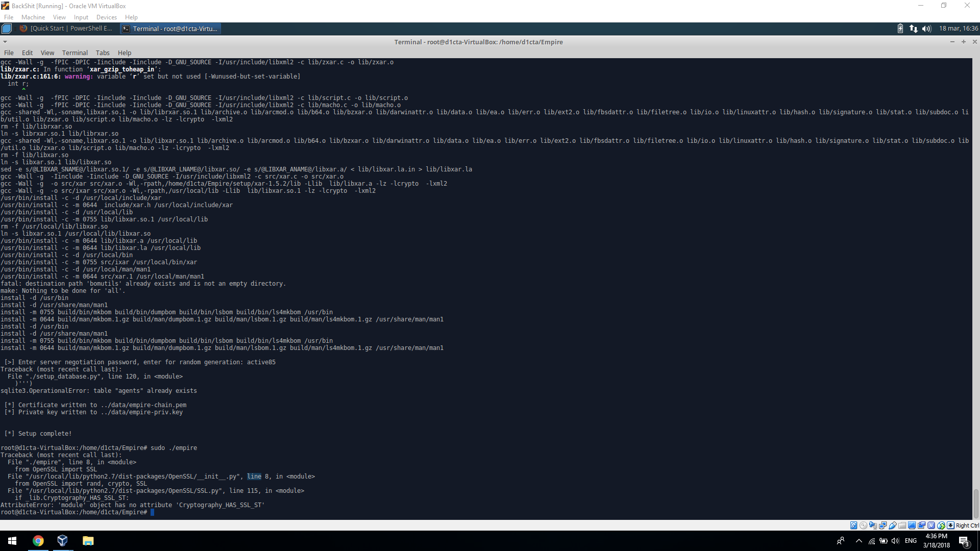Open the Machine menu in VirtualBox

tap(33, 17)
